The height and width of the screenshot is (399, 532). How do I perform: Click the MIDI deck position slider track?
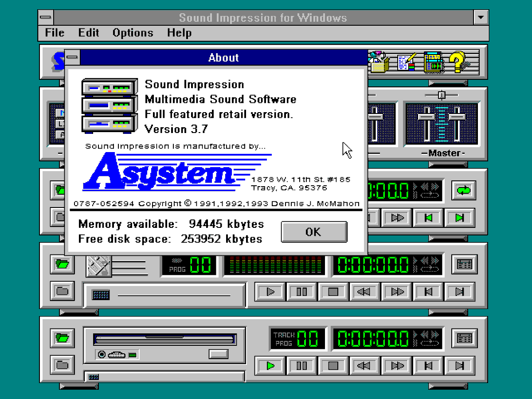click(x=174, y=295)
